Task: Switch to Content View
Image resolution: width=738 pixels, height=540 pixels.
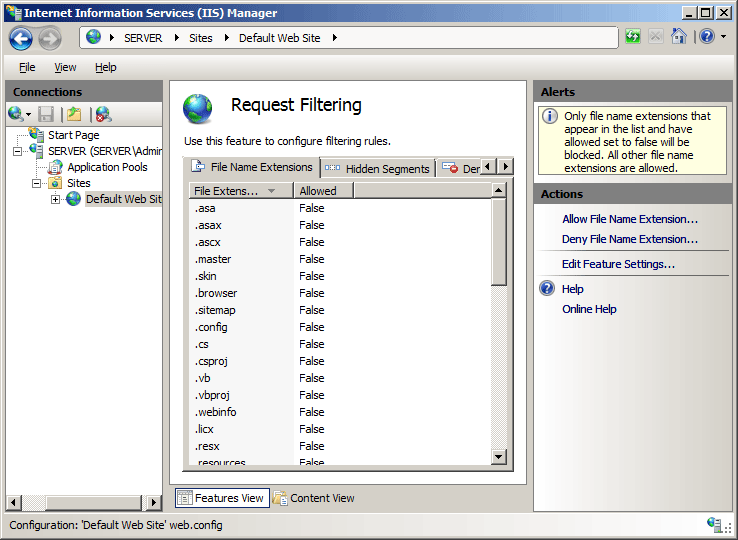Action: point(314,498)
